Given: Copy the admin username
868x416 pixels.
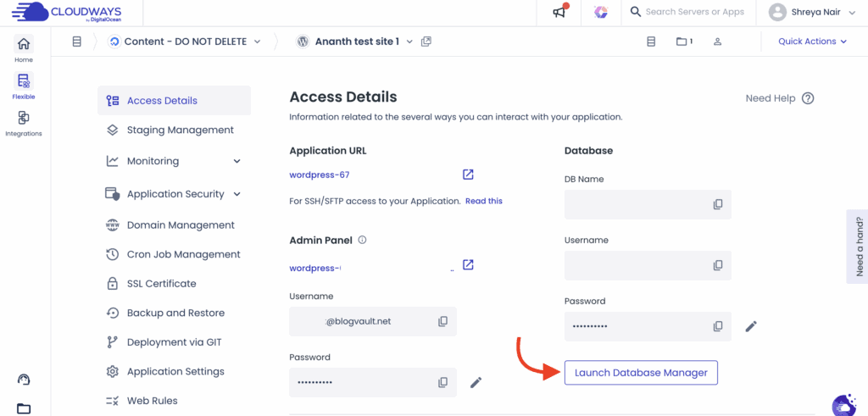Looking at the screenshot, I should pos(442,321).
